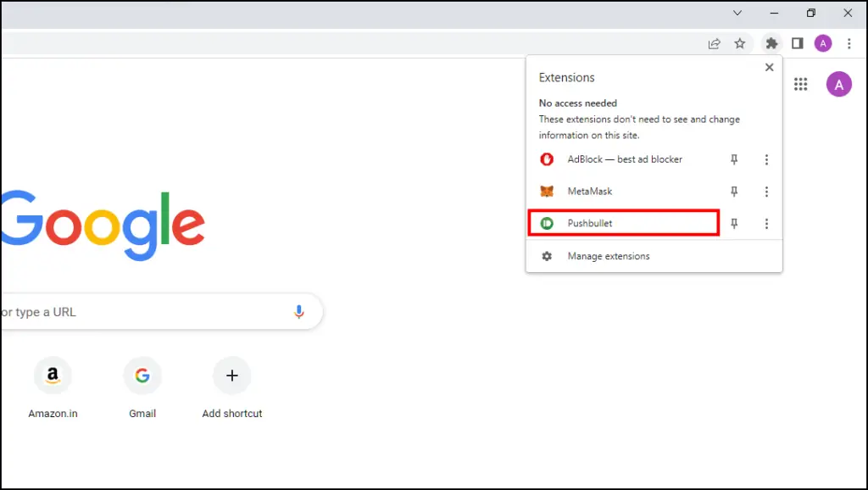The width and height of the screenshot is (868, 490).
Task: Open the tab search chevron in title bar
Action: [737, 13]
